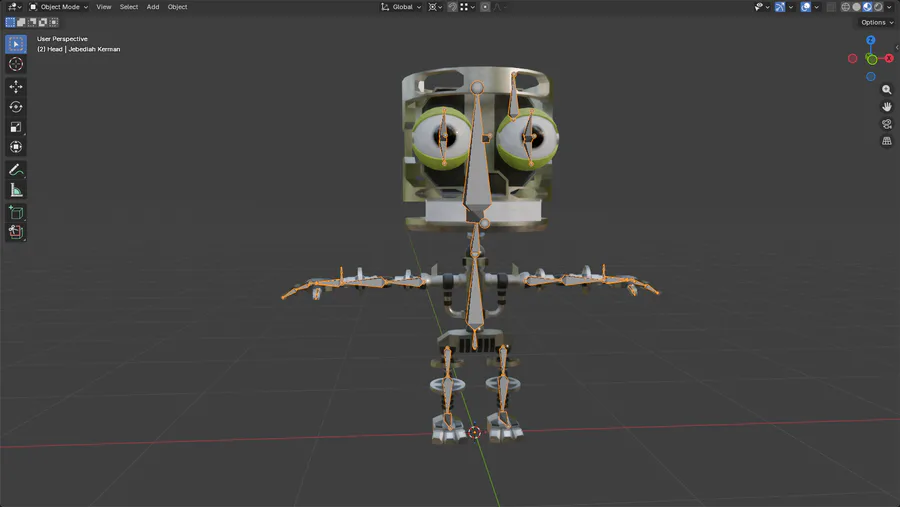Open the editor type dropdown
Screen dimensions: 900x507
click(14, 7)
